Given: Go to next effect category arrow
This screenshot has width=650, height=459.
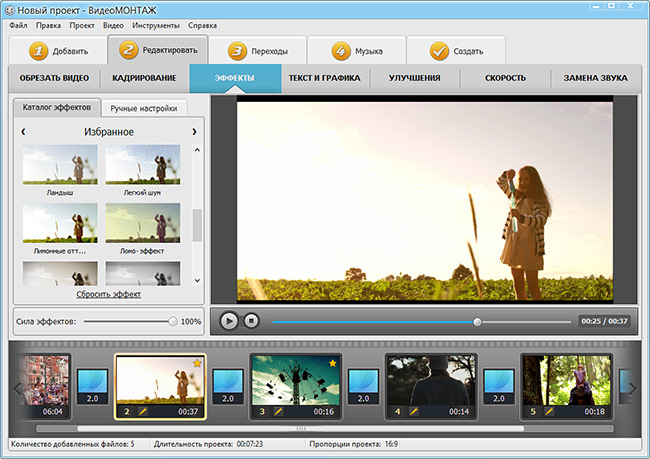Looking at the screenshot, I should click(x=194, y=132).
